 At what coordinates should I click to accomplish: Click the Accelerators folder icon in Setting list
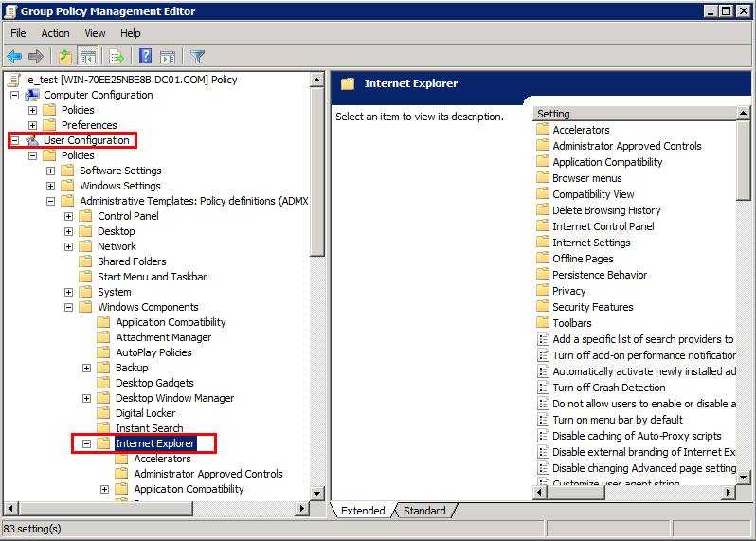(x=543, y=129)
